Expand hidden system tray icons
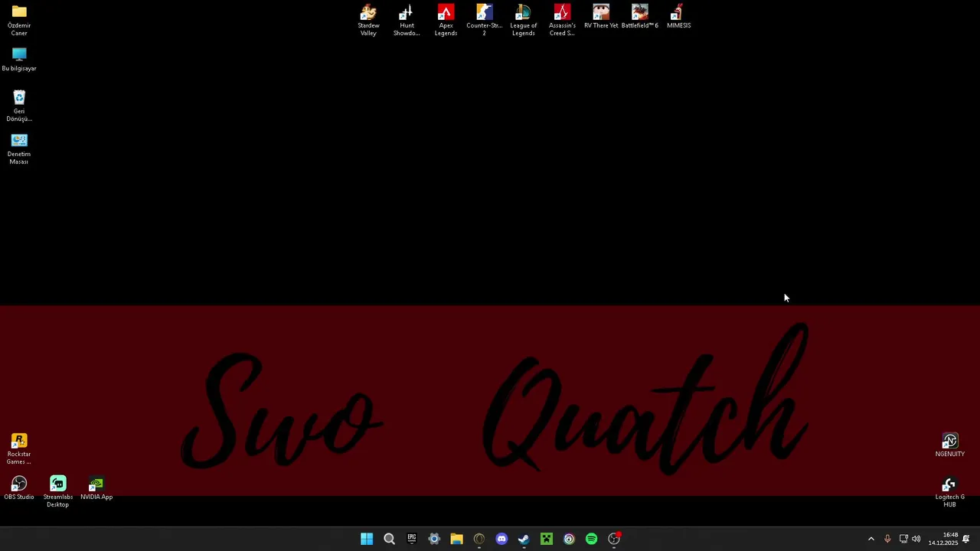This screenshot has width=980, height=551. point(871,539)
